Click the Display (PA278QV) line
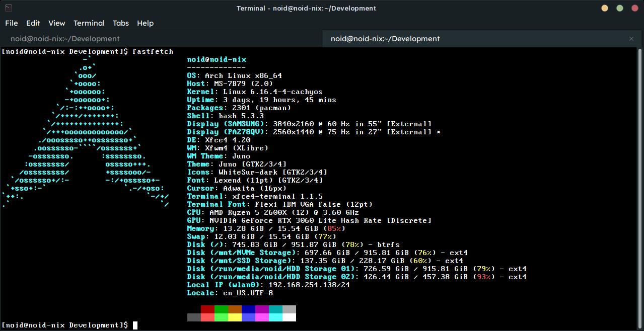This screenshot has height=331, width=644. pyautogui.click(x=314, y=132)
